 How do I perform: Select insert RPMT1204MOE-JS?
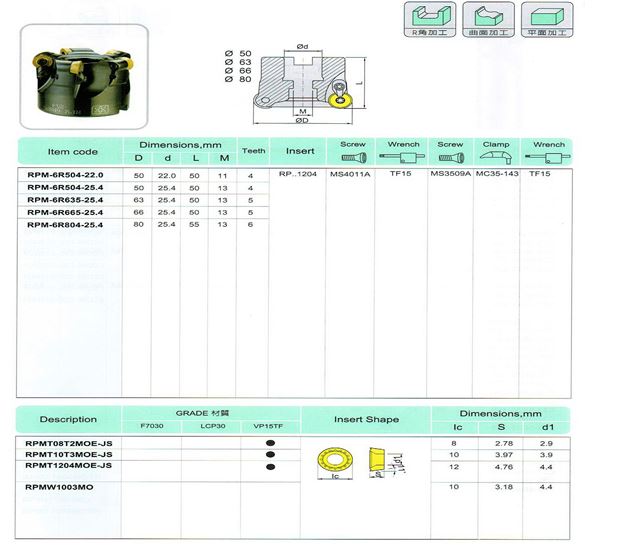pos(69,465)
